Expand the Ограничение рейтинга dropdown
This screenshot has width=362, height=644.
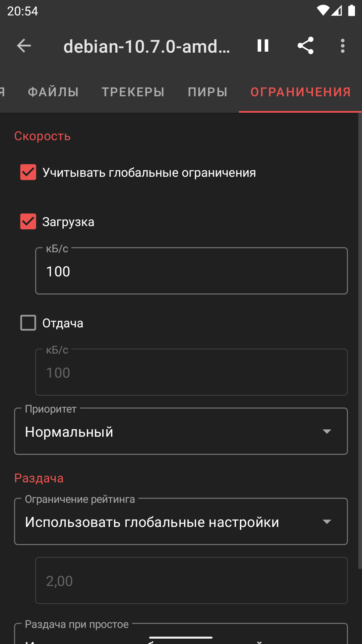[x=181, y=522]
